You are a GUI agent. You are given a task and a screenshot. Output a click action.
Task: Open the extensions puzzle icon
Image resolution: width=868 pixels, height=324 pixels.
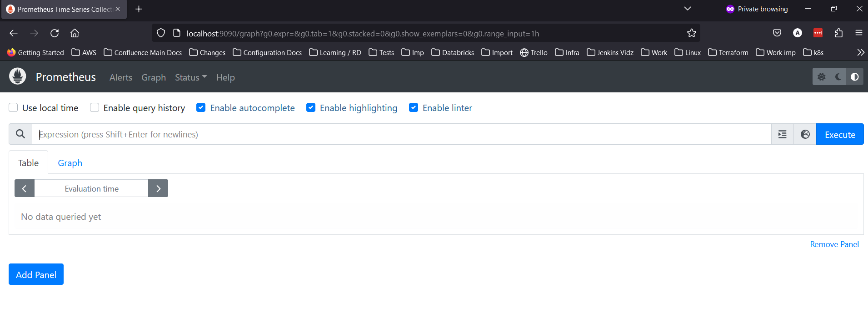(x=839, y=33)
